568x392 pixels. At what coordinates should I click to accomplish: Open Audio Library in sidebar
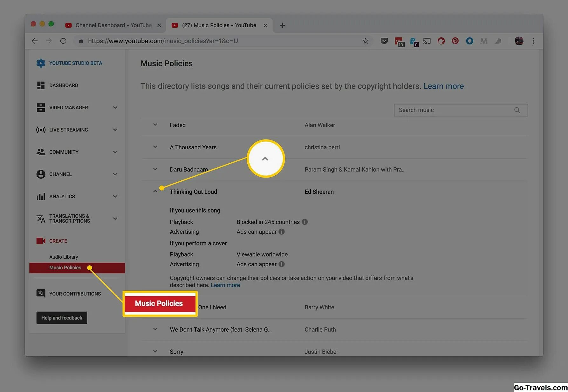pos(64,257)
